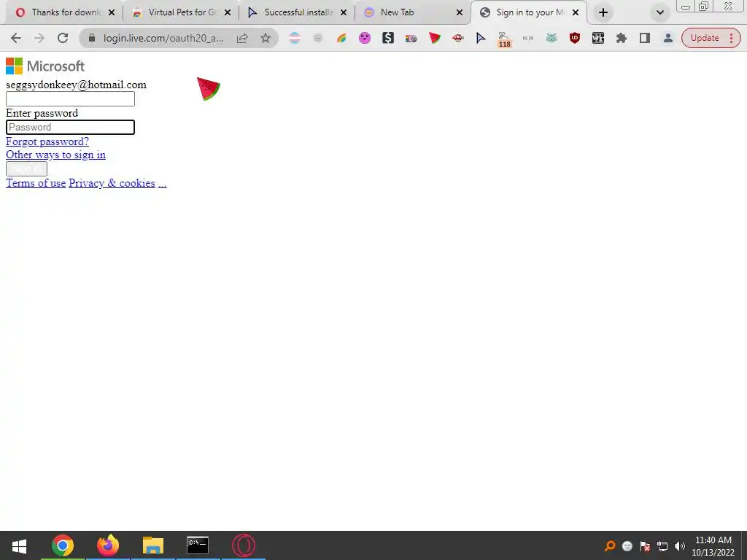The image size is (747, 560).
Task: Close the 'Thanks for downlo…' tab
Action: click(x=112, y=12)
